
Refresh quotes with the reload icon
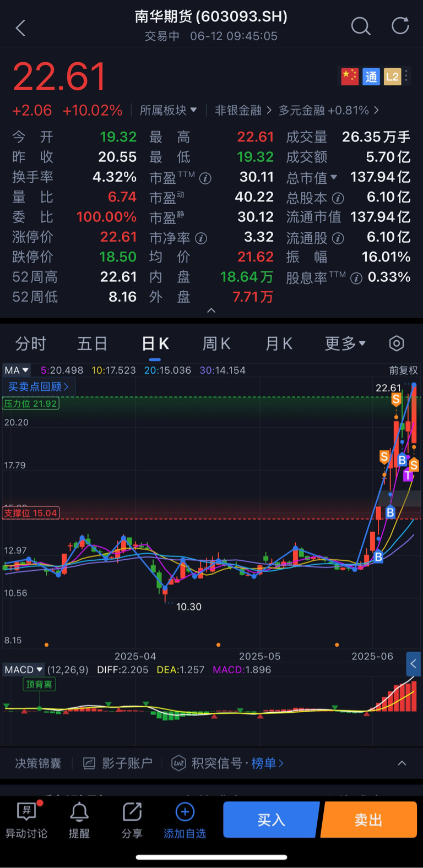[400, 26]
